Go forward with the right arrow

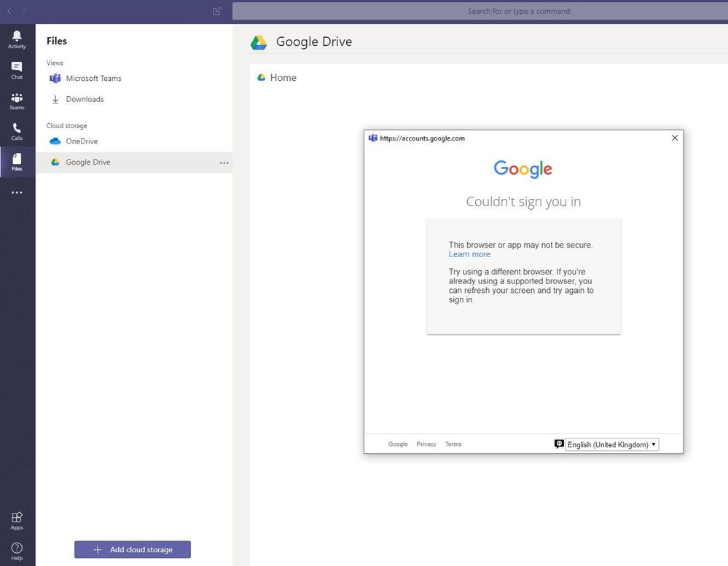pyautogui.click(x=25, y=11)
